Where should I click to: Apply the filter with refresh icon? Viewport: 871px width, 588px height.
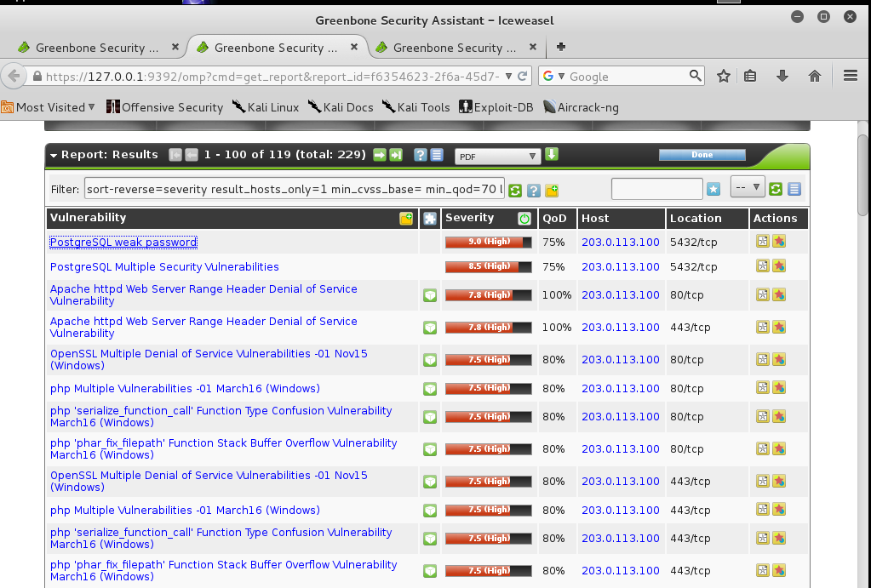coord(515,191)
